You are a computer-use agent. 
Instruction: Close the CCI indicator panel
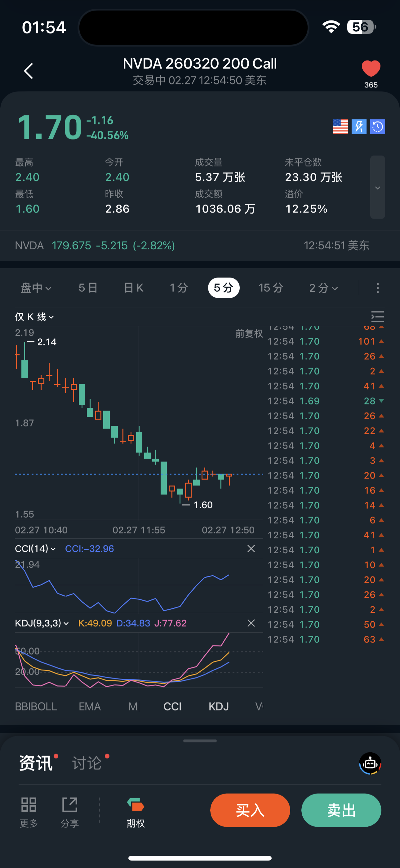click(x=251, y=549)
